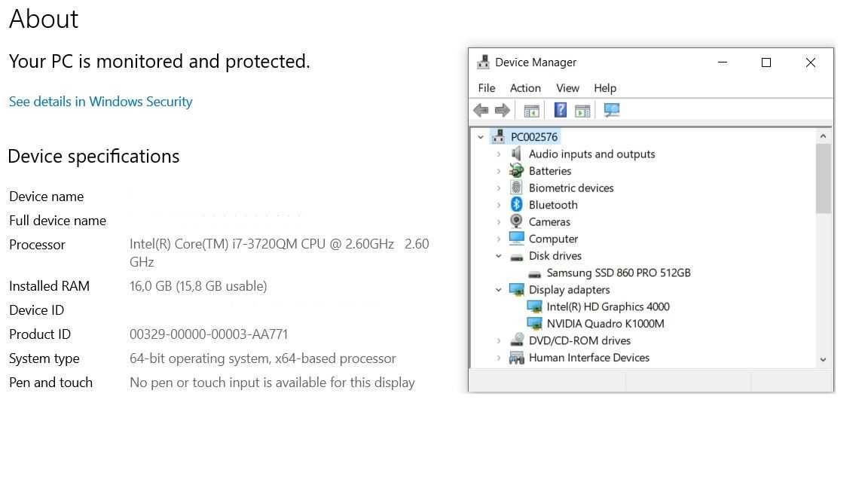Image resolution: width=868 pixels, height=488 pixels.
Task: Minimize the Device Manager window
Action: [x=723, y=62]
